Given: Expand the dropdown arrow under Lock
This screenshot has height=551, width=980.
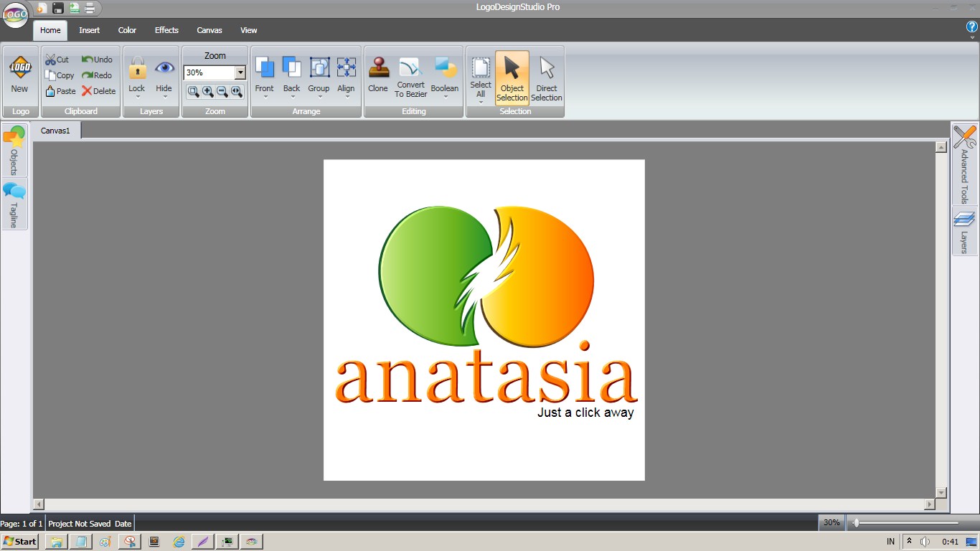Looking at the screenshot, I should tap(137, 97).
